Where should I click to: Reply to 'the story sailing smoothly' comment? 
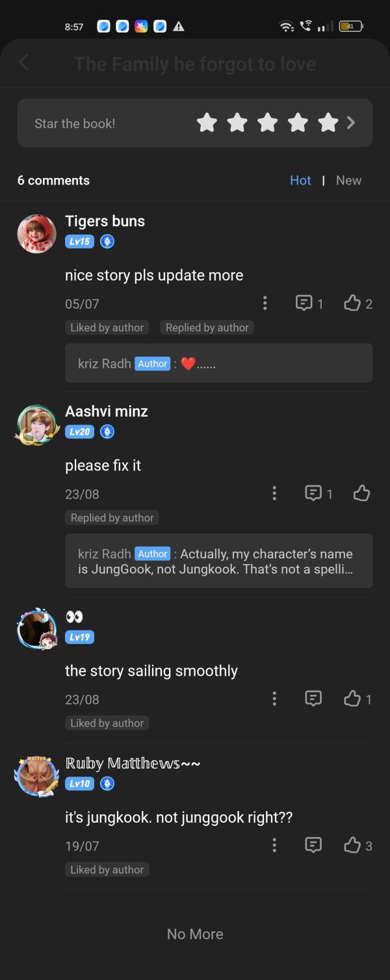(x=313, y=699)
